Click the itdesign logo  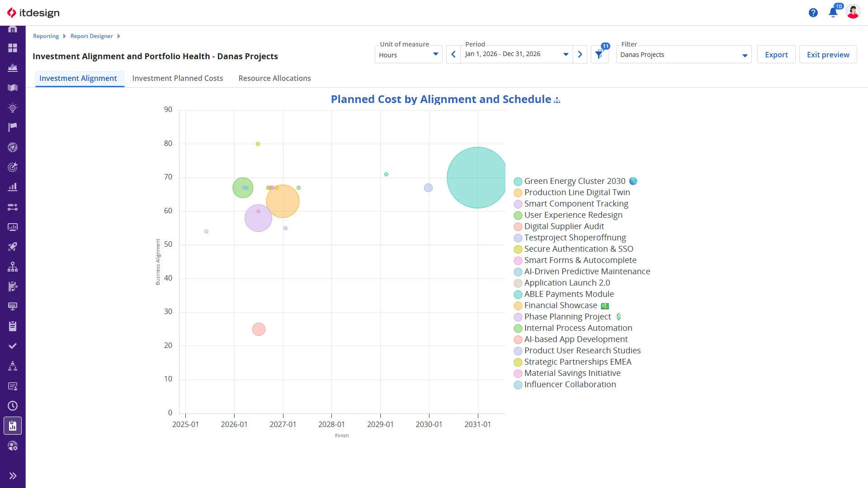pos(33,13)
